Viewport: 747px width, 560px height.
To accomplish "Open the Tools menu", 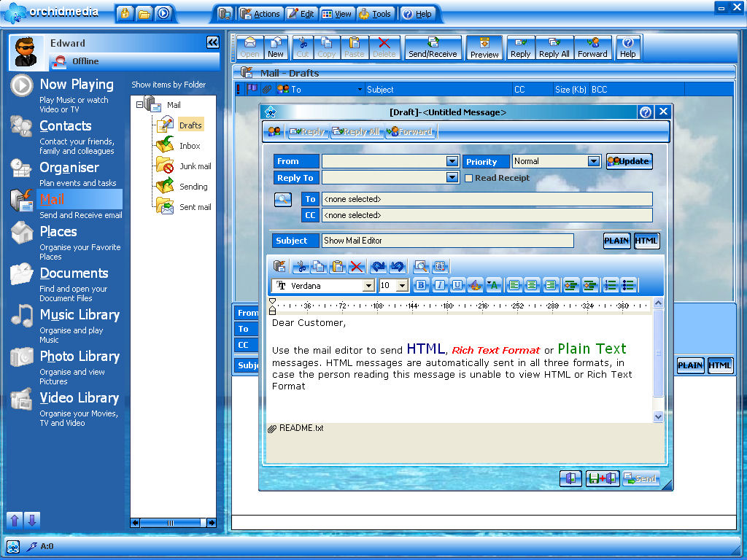I will 375,14.
